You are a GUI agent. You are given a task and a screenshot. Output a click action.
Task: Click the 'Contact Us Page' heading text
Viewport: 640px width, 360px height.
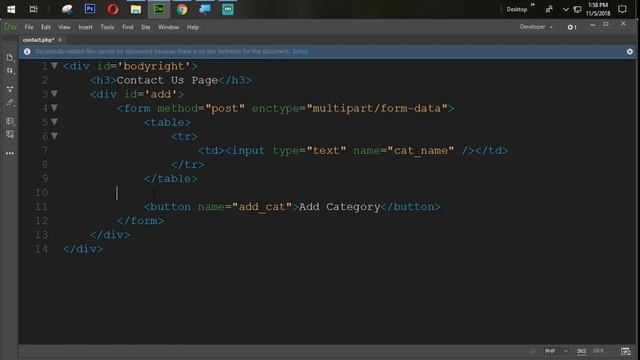point(167,80)
